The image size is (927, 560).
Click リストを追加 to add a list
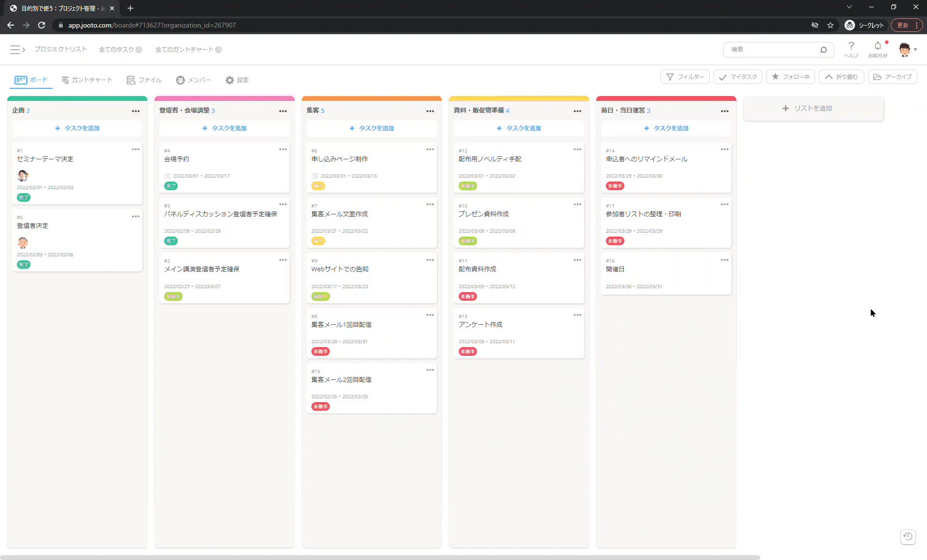[813, 109]
